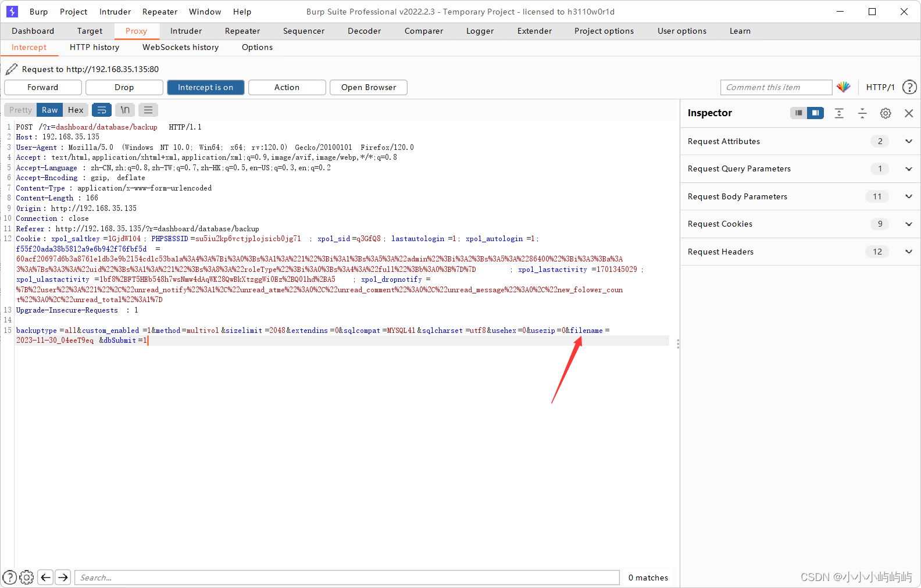Screen dimensions: 921x588
Task: Click the HTTP/1 protocol label
Action: (880, 87)
